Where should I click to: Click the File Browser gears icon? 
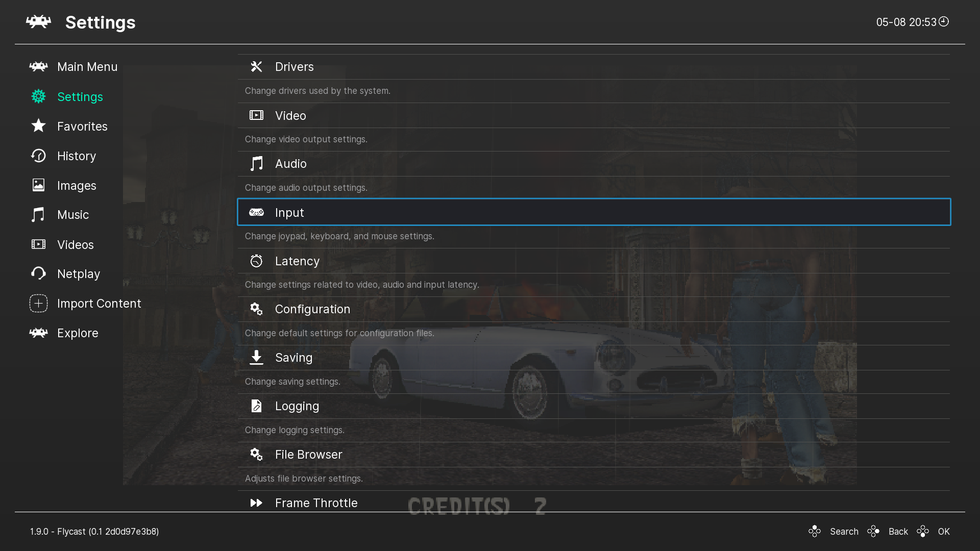pos(256,455)
